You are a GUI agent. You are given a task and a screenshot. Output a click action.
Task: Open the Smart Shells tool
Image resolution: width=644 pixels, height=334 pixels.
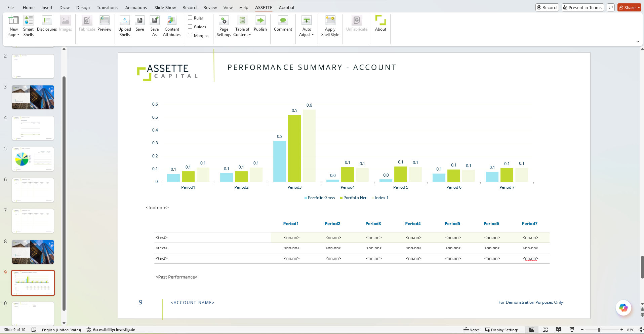[x=28, y=26]
